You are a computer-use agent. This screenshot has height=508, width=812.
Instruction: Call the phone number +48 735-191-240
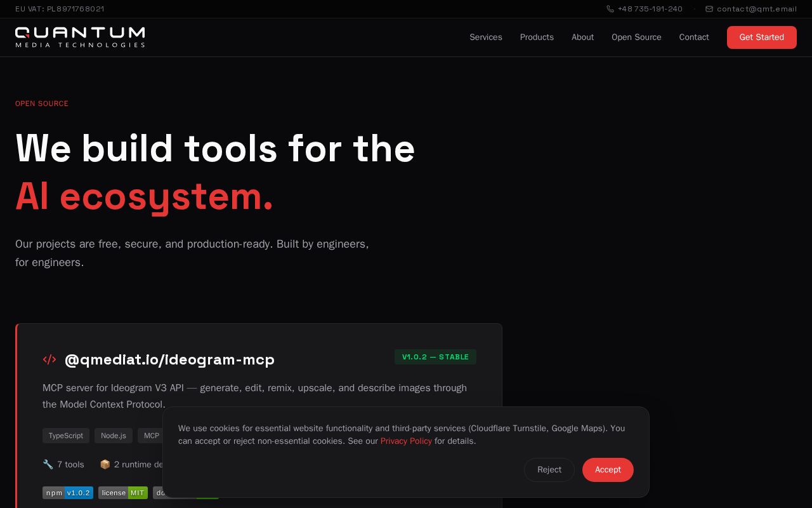pos(650,9)
